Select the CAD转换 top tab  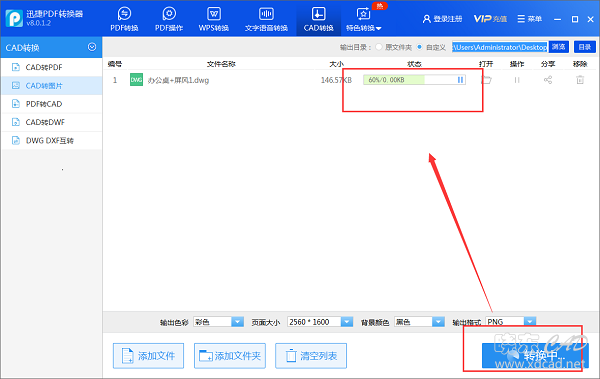318,19
